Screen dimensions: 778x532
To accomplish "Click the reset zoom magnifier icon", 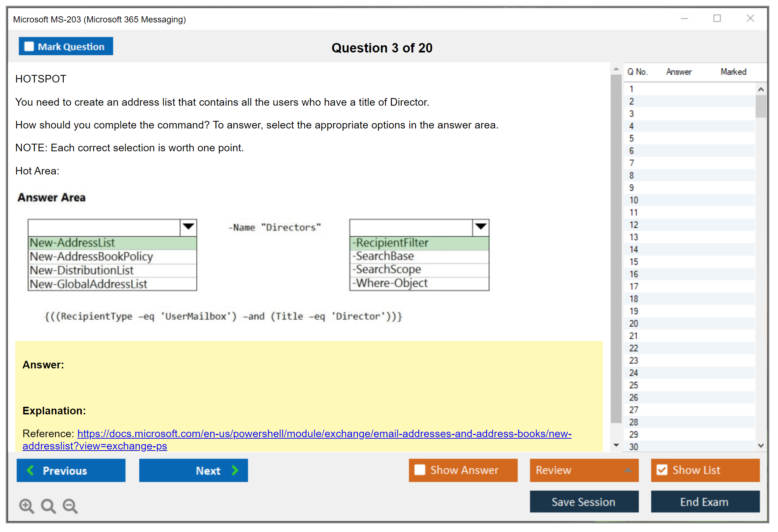I will pyautogui.click(x=48, y=506).
